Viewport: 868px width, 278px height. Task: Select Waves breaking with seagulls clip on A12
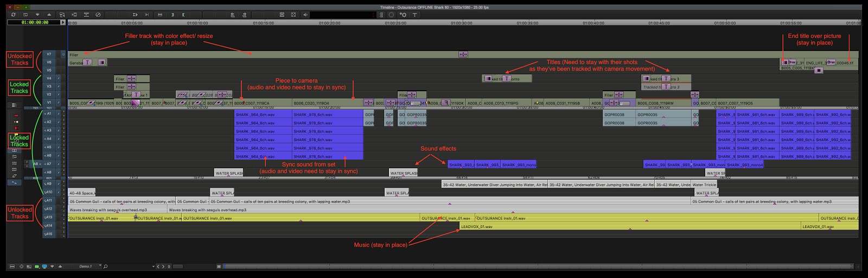click(117, 209)
